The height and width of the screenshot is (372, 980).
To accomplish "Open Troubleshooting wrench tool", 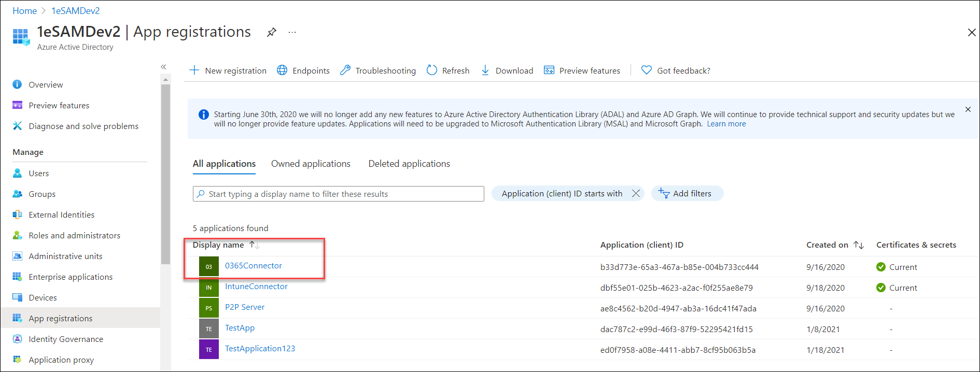I will point(345,70).
